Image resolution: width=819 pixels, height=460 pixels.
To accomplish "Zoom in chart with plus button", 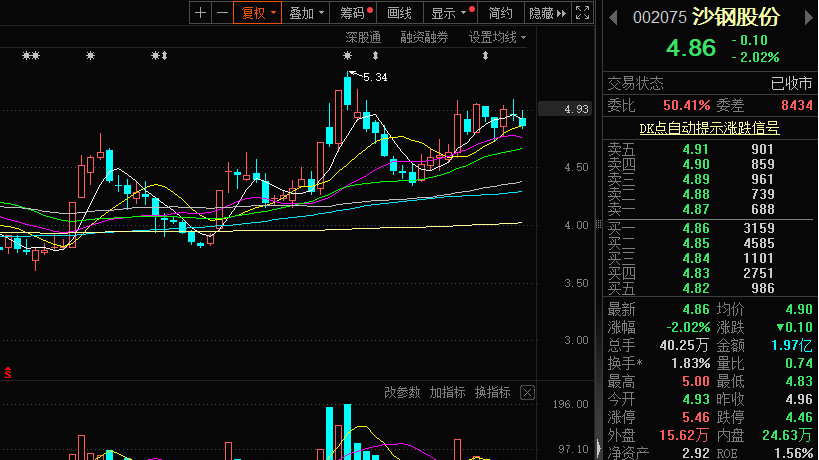I will [200, 13].
